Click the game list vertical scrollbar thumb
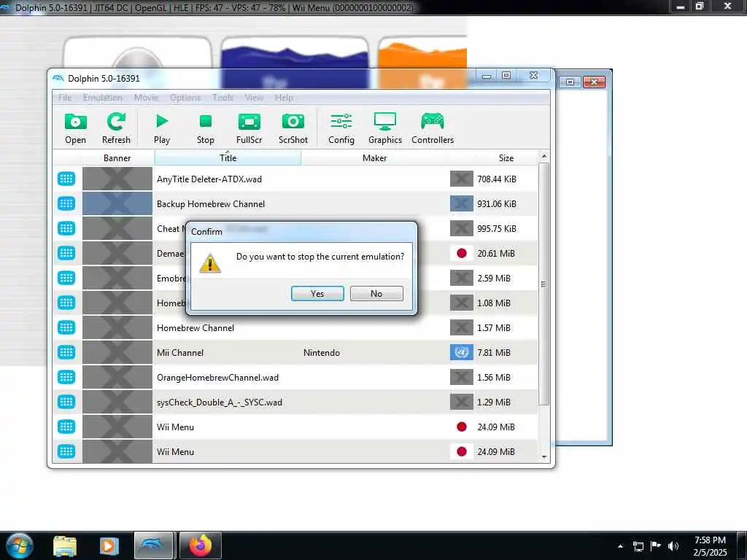 point(544,284)
